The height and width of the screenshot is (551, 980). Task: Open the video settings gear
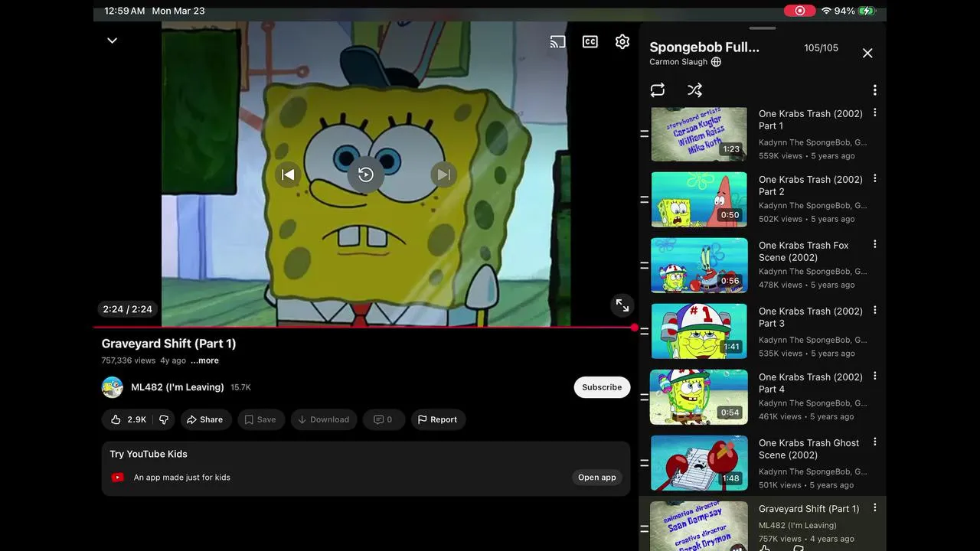[622, 41]
